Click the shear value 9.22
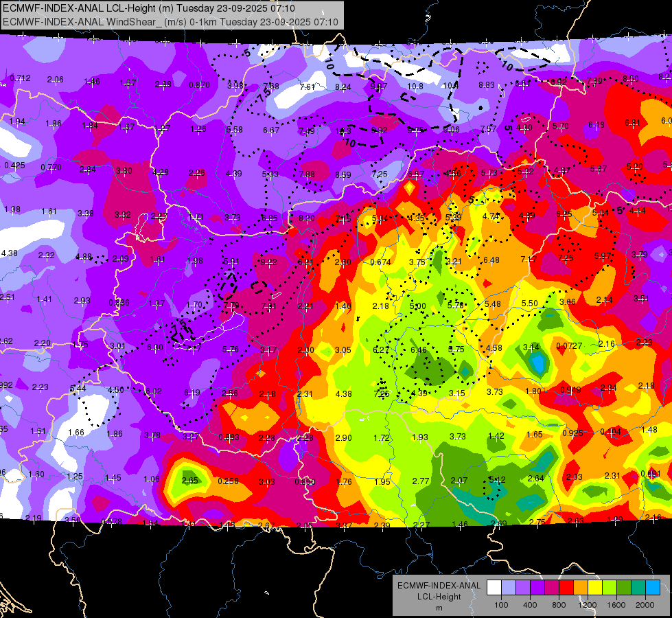Viewport: 672px width, 618px height. tap(268, 262)
